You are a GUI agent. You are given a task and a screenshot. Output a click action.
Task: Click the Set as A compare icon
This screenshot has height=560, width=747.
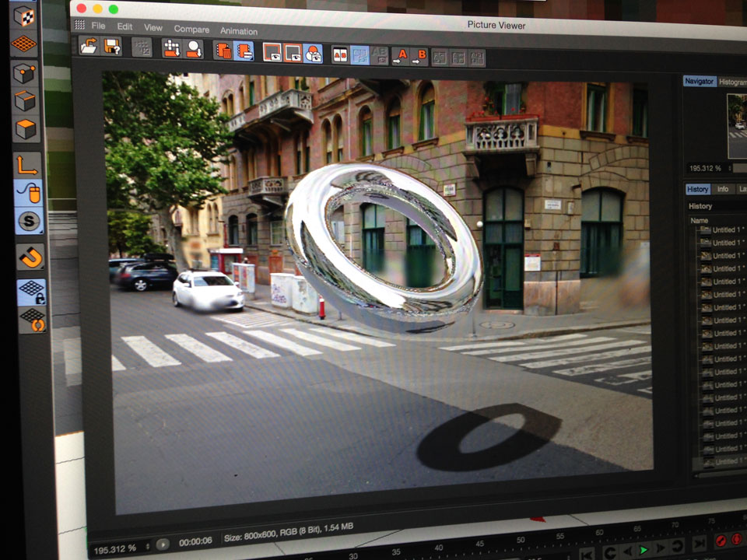[400, 56]
